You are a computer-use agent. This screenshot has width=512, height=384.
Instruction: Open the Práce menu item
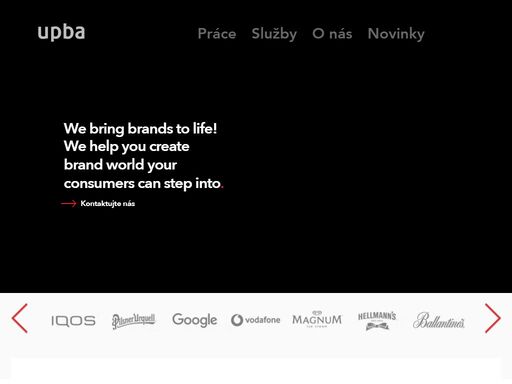point(217,34)
